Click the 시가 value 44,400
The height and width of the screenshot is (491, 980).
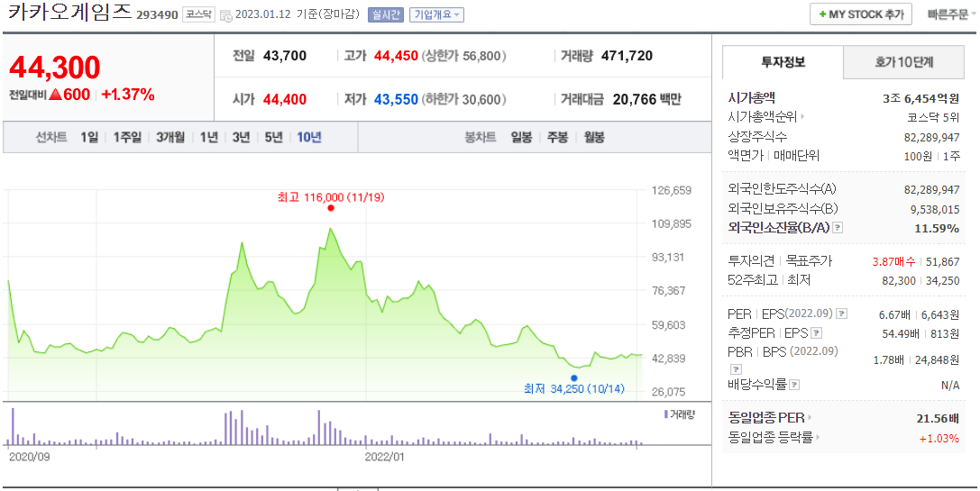pos(285,99)
